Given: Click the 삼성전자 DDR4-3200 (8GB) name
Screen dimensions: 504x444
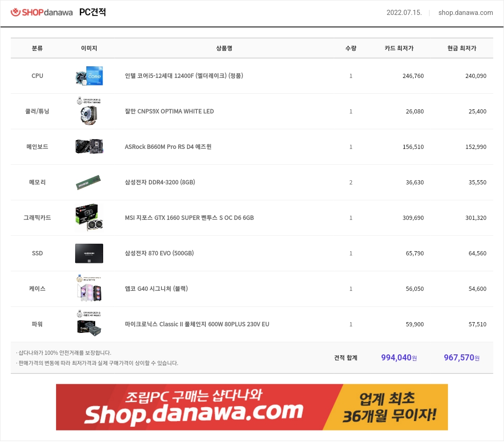Looking at the screenshot, I should point(160,182).
